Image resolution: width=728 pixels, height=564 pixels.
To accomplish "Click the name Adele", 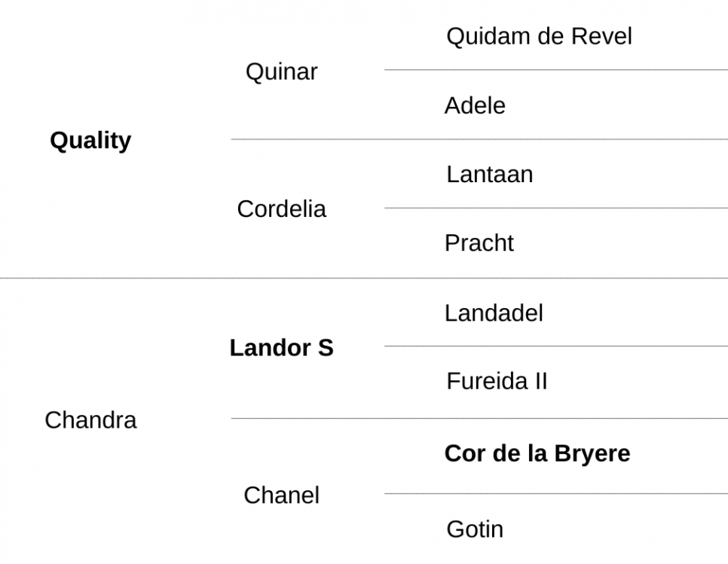I will (x=475, y=105).
